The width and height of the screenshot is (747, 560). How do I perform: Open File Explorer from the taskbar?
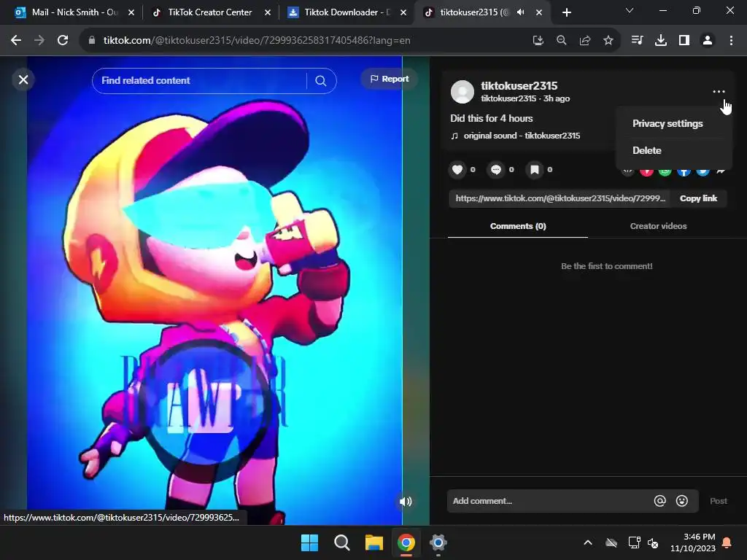374,542
